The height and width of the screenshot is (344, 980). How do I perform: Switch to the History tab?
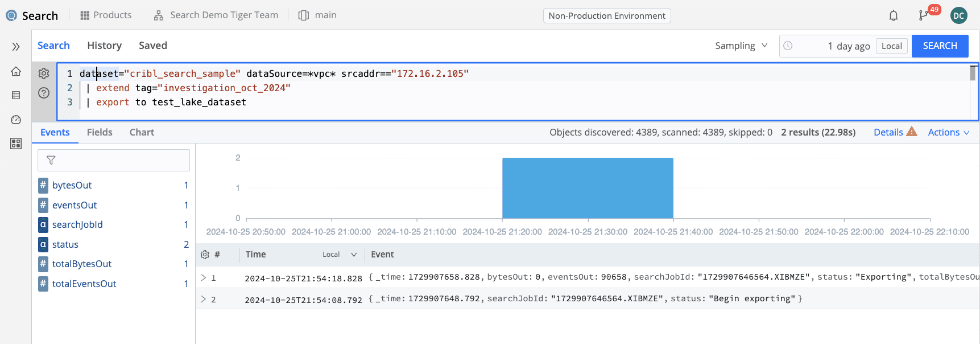tap(104, 46)
